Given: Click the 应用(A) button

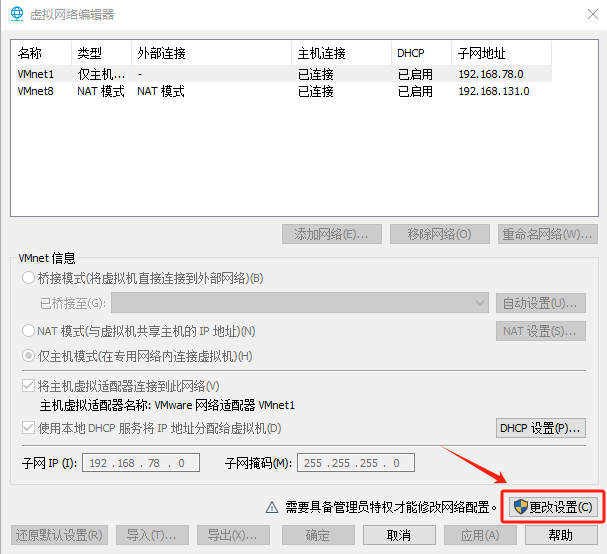Looking at the screenshot, I should coord(480,535).
